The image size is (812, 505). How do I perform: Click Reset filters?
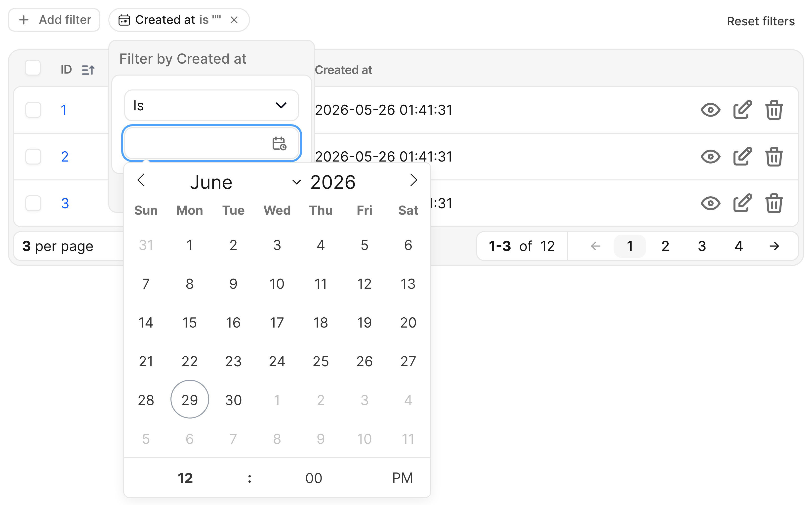tap(761, 21)
